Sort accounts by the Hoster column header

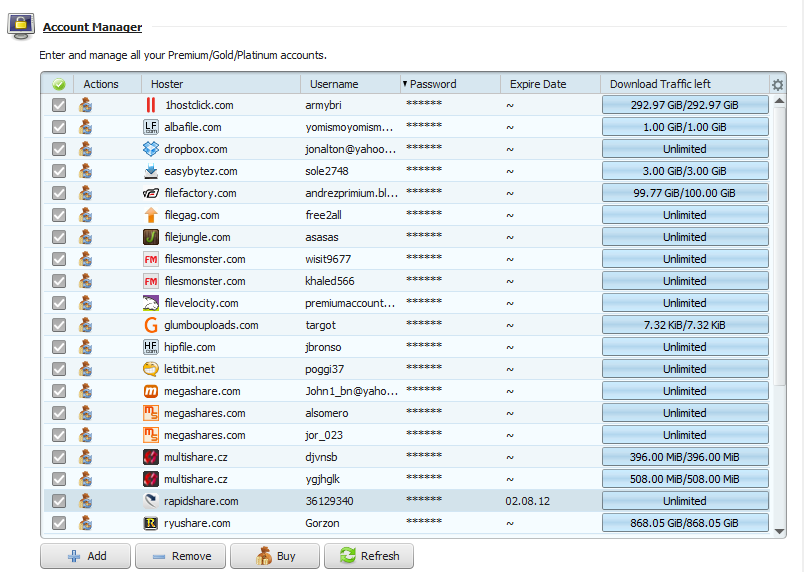(x=220, y=84)
